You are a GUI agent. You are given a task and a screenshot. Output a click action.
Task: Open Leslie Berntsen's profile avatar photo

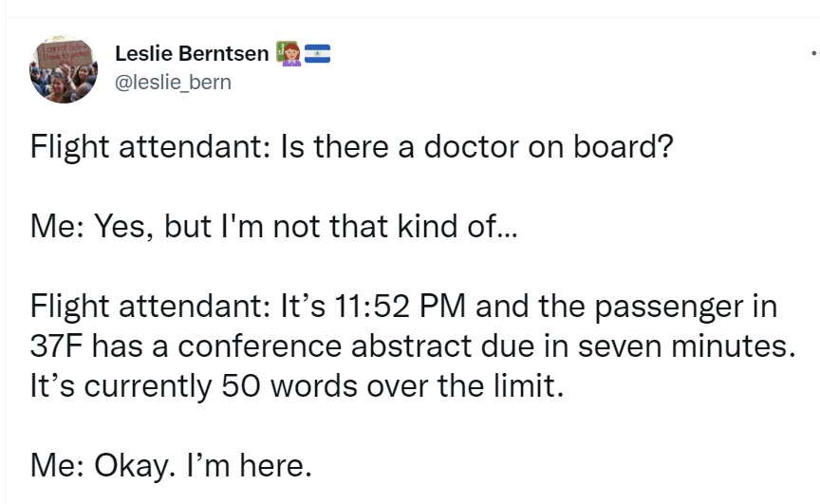pos(66,69)
